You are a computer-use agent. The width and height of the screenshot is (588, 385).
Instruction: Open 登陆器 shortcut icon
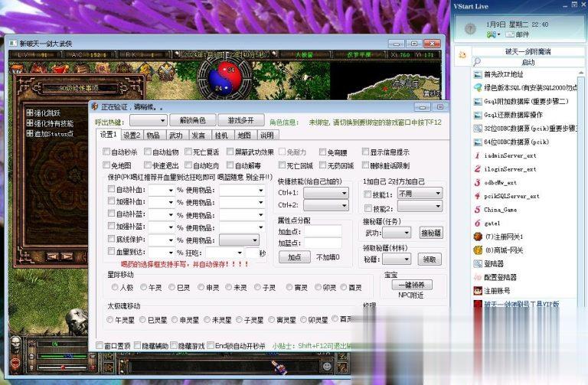[478, 263]
